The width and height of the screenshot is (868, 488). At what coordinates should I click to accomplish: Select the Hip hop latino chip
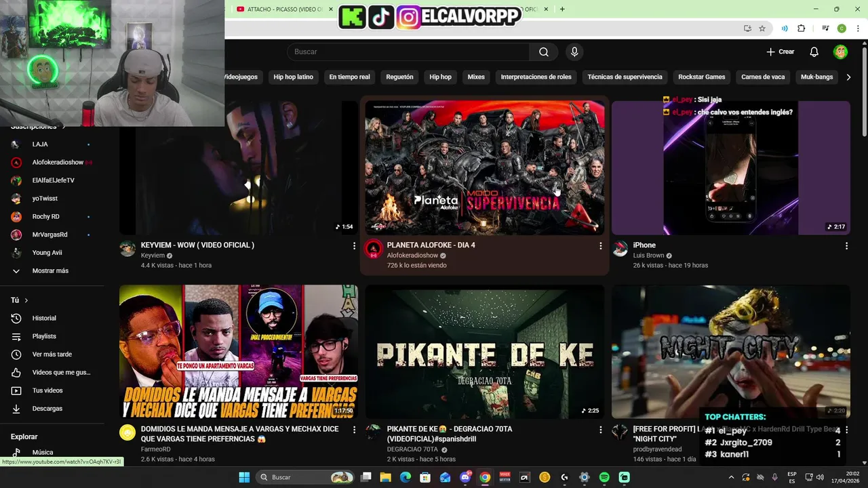coord(293,77)
